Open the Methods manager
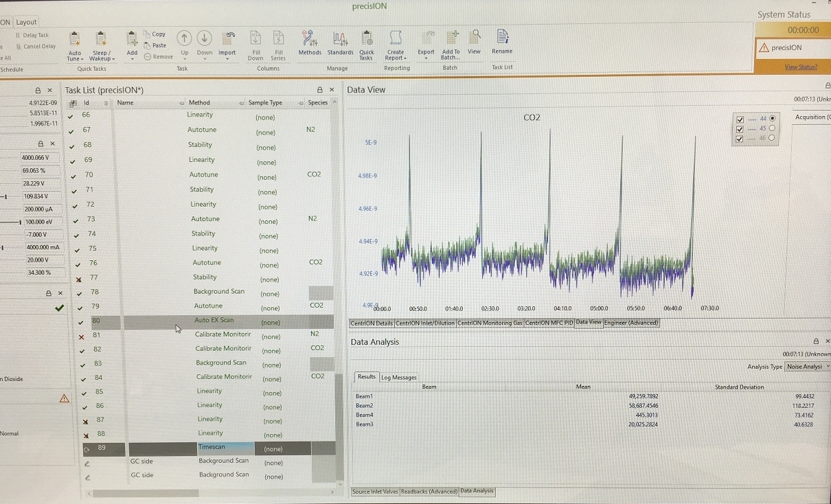This screenshot has height=504, width=831. (309, 41)
